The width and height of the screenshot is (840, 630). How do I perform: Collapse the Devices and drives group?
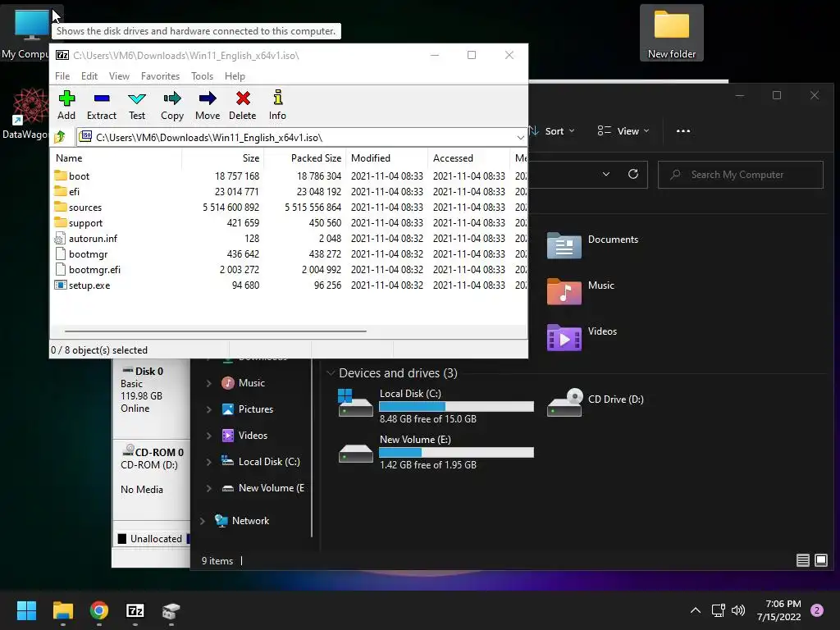(x=331, y=373)
